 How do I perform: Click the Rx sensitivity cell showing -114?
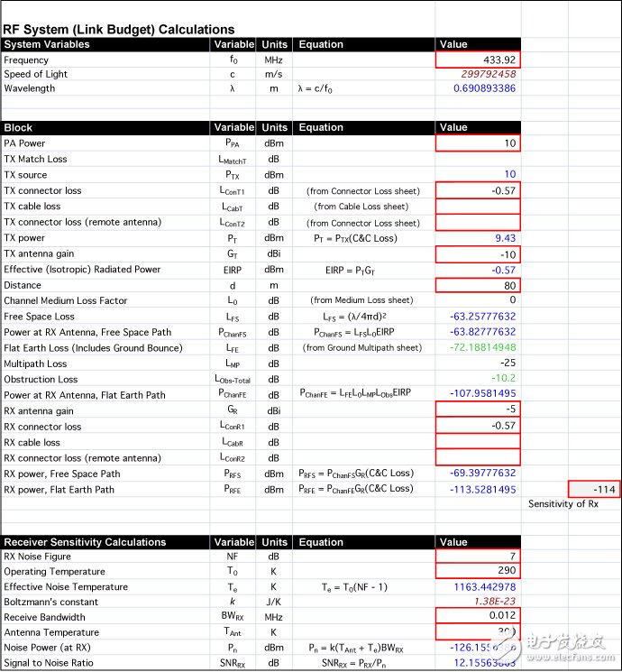coord(594,489)
